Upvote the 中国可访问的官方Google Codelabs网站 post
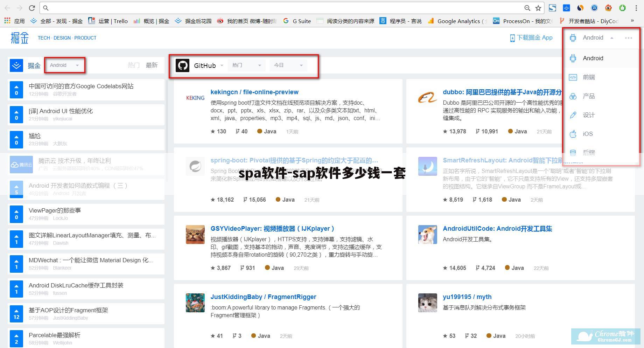 coord(16,90)
